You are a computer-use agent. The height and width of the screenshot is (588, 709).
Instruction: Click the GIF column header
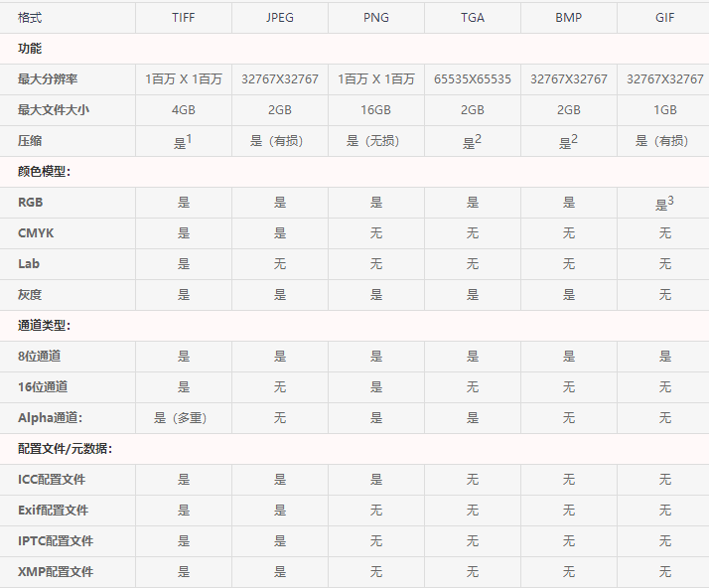[x=664, y=18]
